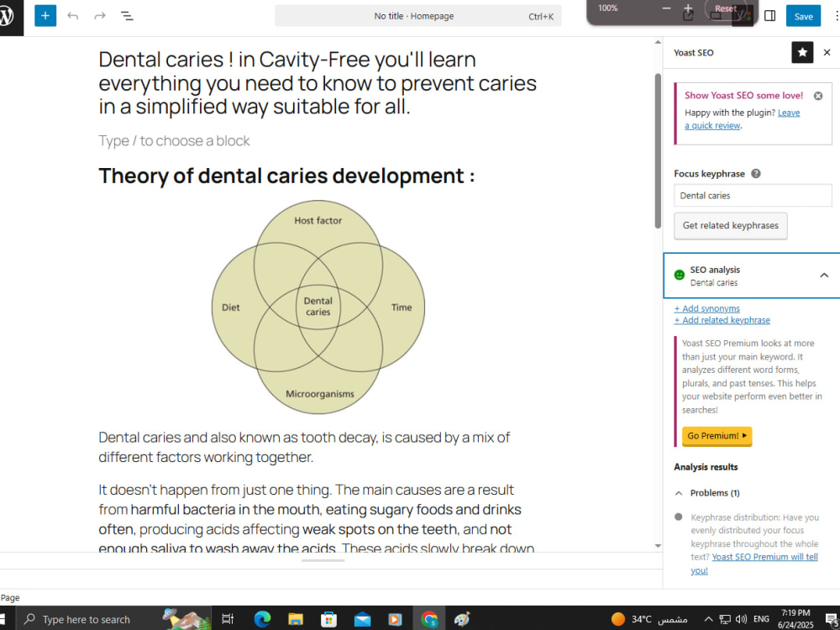Zoom in with the plus button
840x630 pixels.
click(x=689, y=8)
